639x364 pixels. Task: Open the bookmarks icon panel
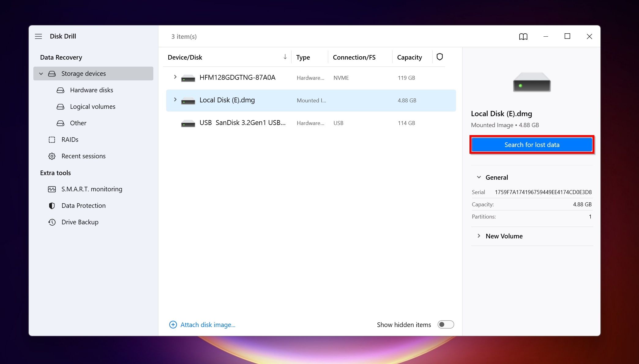point(523,36)
